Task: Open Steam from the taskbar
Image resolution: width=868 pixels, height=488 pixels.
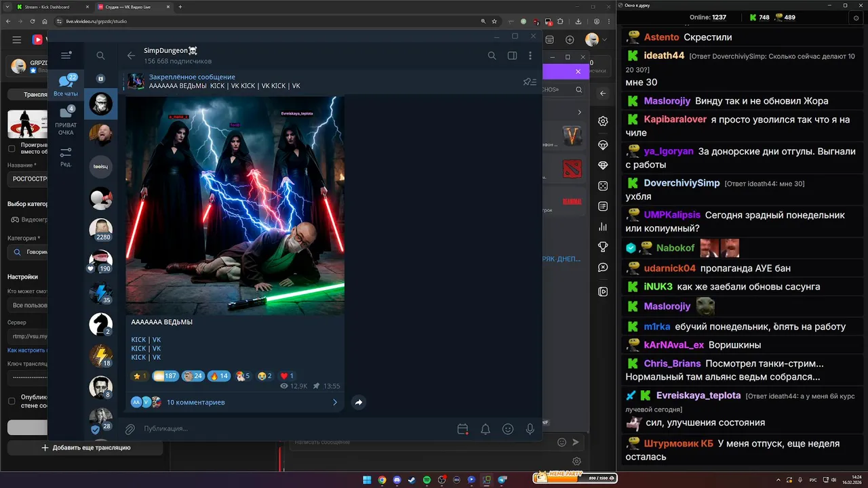Action: [412, 480]
